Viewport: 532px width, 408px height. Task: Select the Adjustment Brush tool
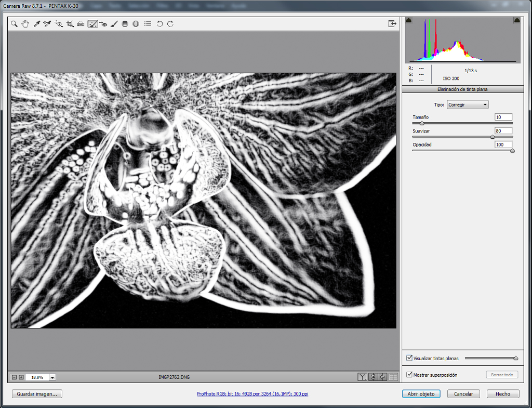pyautogui.click(x=114, y=24)
